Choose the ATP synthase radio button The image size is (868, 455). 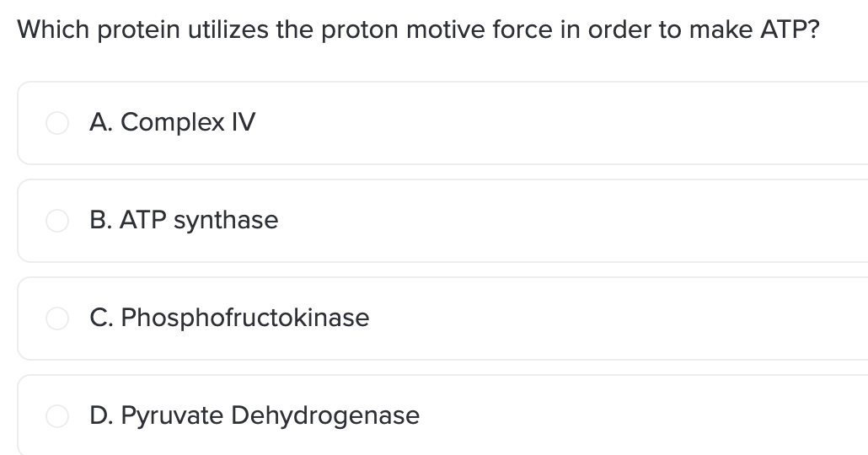[x=57, y=220]
